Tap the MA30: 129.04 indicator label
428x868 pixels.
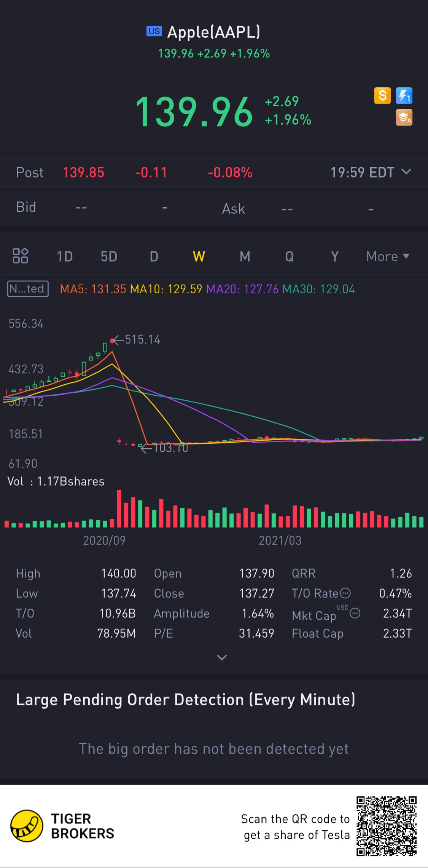pos(318,289)
